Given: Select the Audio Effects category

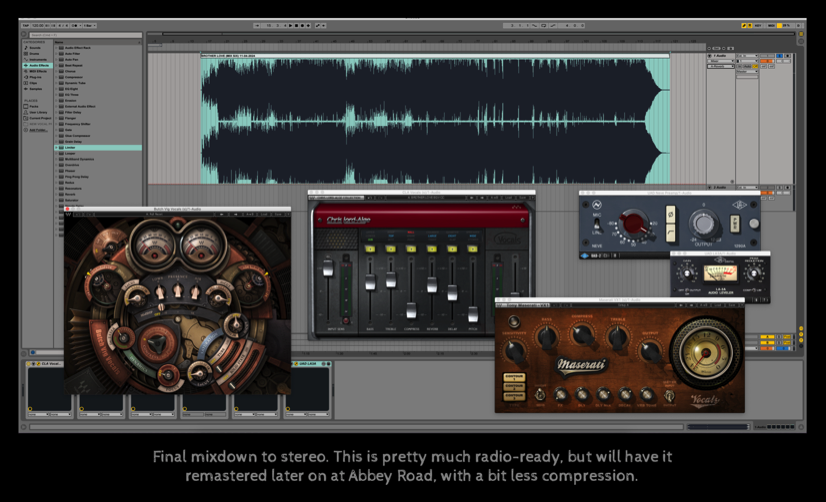Looking at the screenshot, I should point(38,65).
